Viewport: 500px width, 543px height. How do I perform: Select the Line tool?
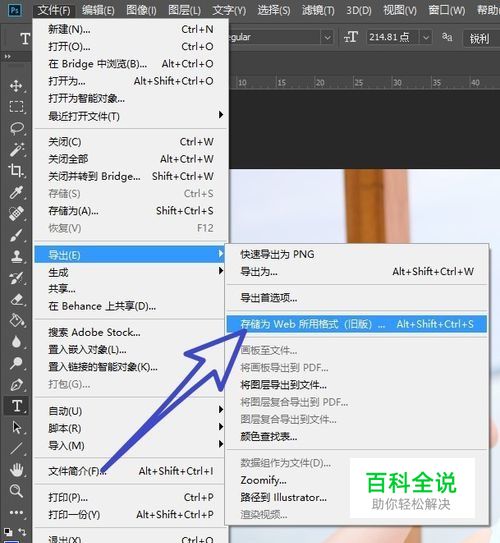[x=16, y=448]
